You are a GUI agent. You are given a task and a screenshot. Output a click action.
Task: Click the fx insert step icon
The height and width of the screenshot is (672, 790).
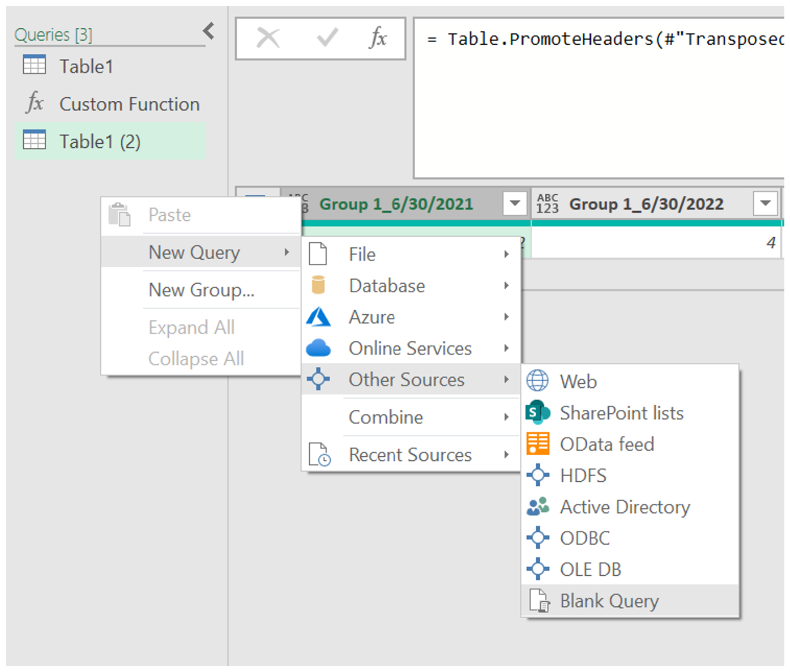[378, 38]
